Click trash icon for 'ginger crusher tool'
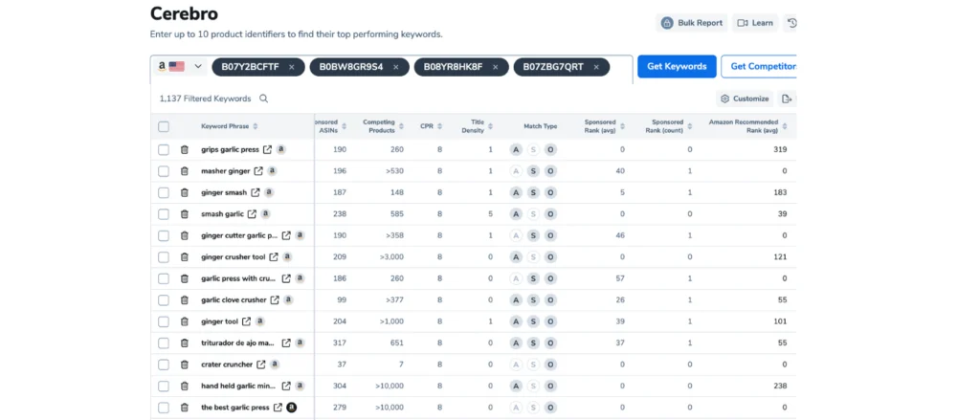The image size is (980, 420). pyautogui.click(x=185, y=256)
